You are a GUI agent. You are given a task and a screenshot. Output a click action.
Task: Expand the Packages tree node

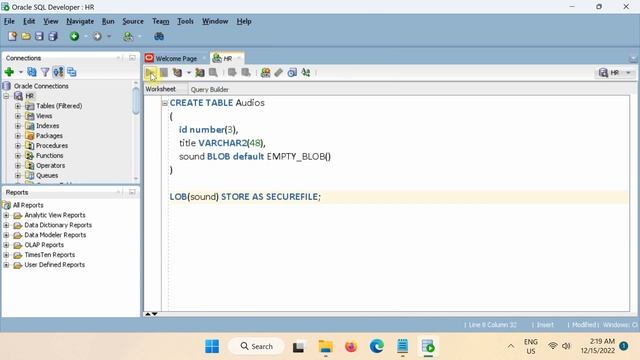point(18,136)
